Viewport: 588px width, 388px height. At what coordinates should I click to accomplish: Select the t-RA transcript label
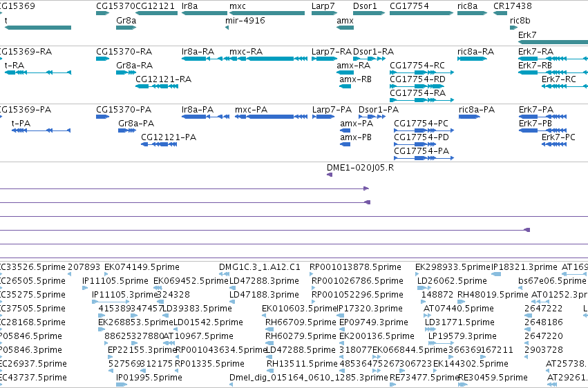coord(15,66)
